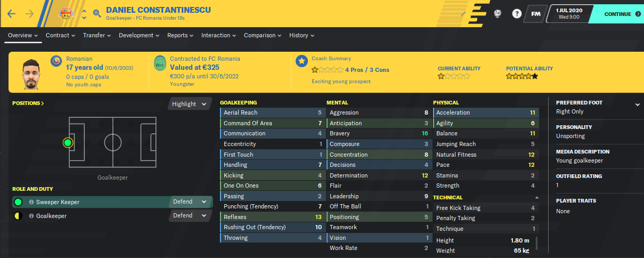This screenshot has height=258, width=644.
Task: Click the help question mark icon
Action: [x=517, y=14]
